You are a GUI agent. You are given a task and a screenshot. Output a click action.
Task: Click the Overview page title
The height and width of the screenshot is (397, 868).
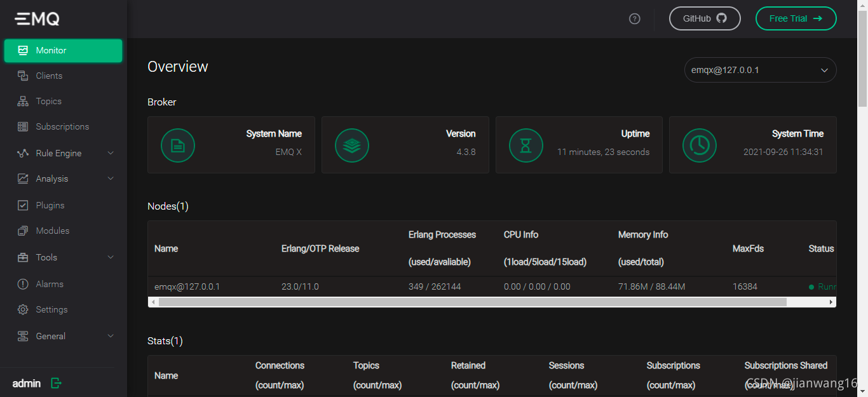178,67
